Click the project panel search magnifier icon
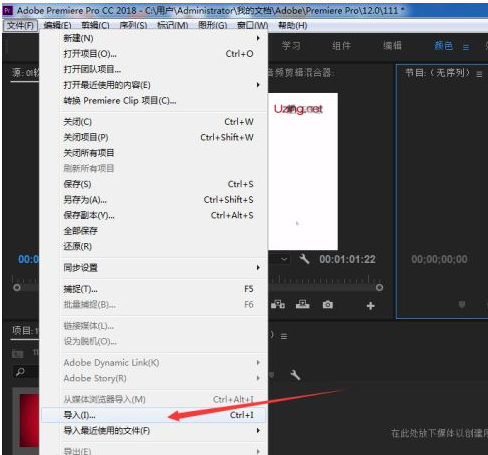This screenshot has height=455, width=488. click(20, 372)
